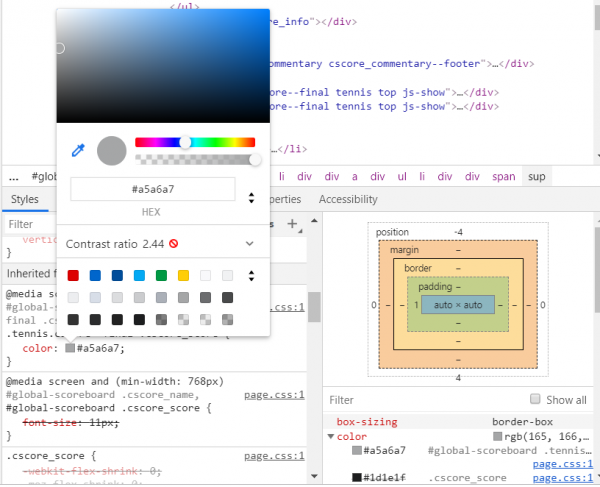
Task: Click the position value -4 in box model
Action: (458, 232)
